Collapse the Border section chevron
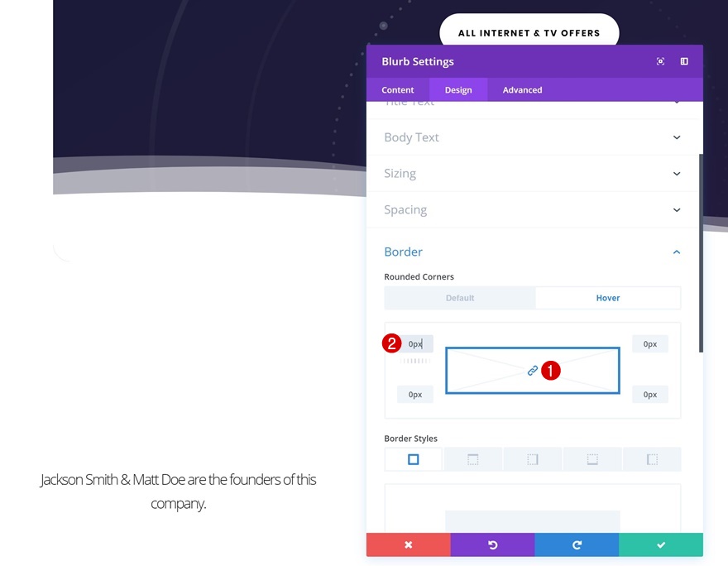Screen dimensions: 728x566 point(677,252)
